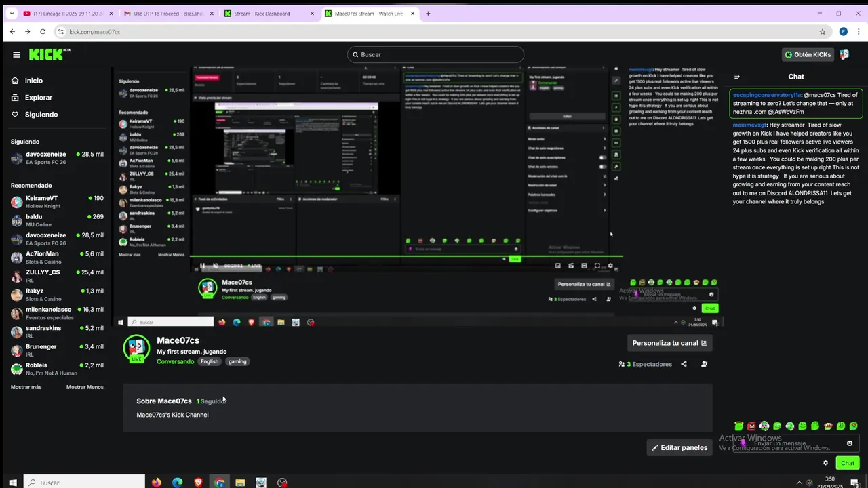This screenshot has height=488, width=868.
Task: Open Siguiendo in the sidebar
Action: (34, 115)
